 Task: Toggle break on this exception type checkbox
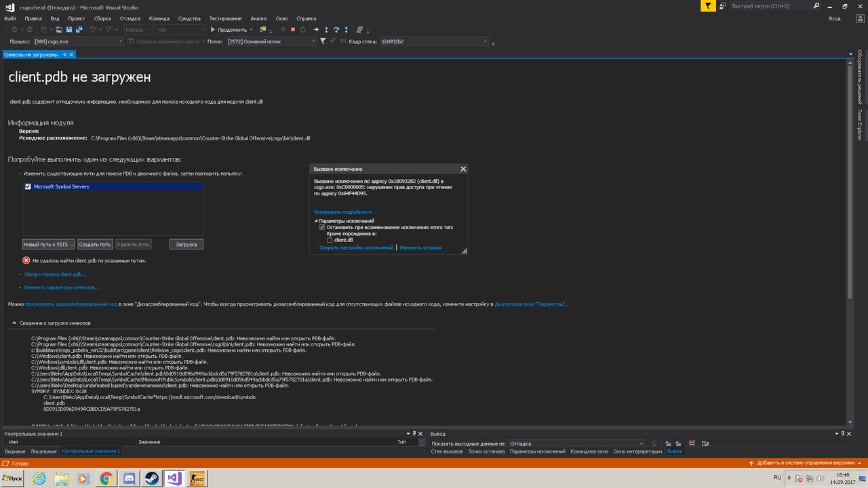point(322,228)
